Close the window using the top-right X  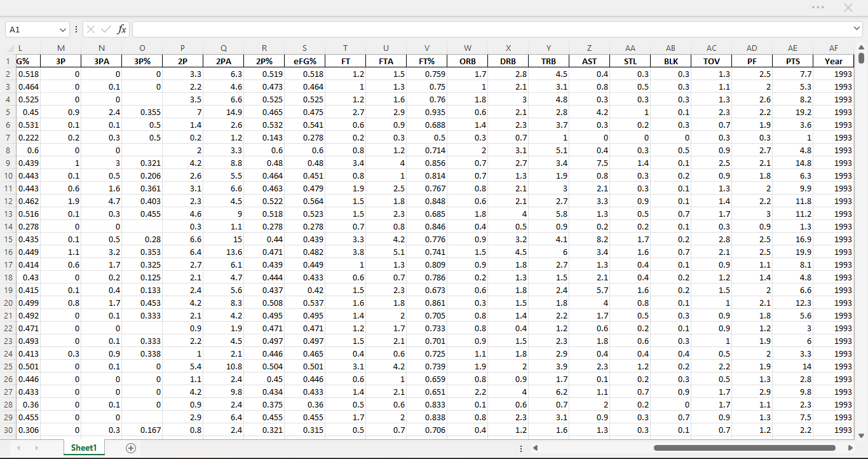848,8
